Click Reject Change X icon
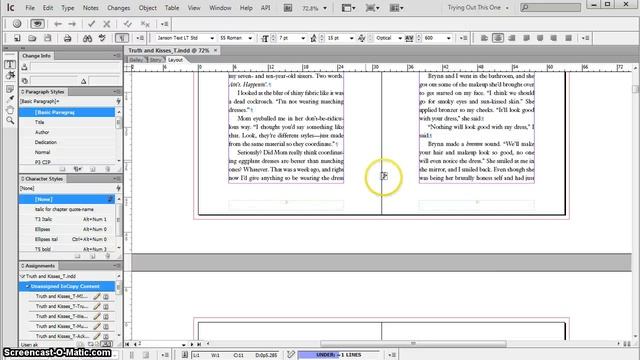Image resolution: width=640 pixels, height=360 pixels. (x=107, y=24)
